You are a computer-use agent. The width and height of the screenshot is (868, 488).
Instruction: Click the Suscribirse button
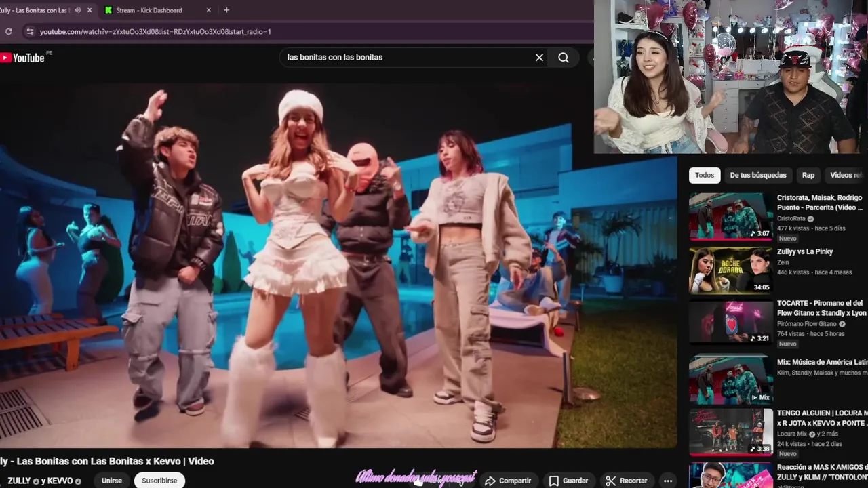click(159, 481)
